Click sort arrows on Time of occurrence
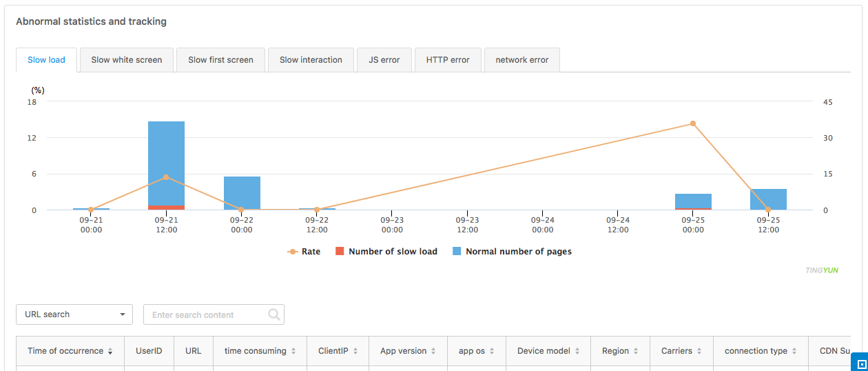Image resolution: width=868 pixels, height=371 pixels. point(110,352)
